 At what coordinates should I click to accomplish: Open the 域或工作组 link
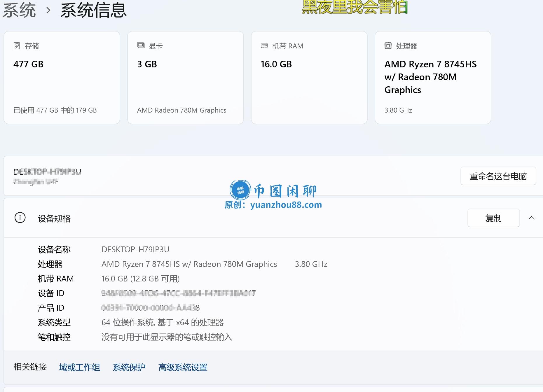pos(79,367)
